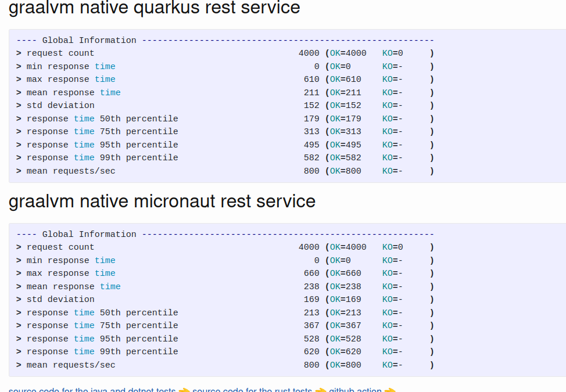566x392 pixels.
Task: Click 'OK=4000' in the micronaut request count row
Action: tap(348, 247)
